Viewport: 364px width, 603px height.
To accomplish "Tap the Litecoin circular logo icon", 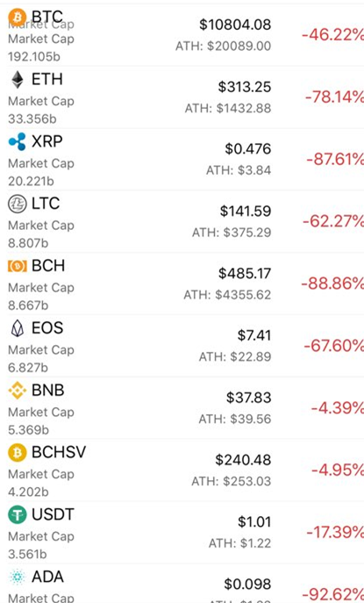I will (18, 204).
